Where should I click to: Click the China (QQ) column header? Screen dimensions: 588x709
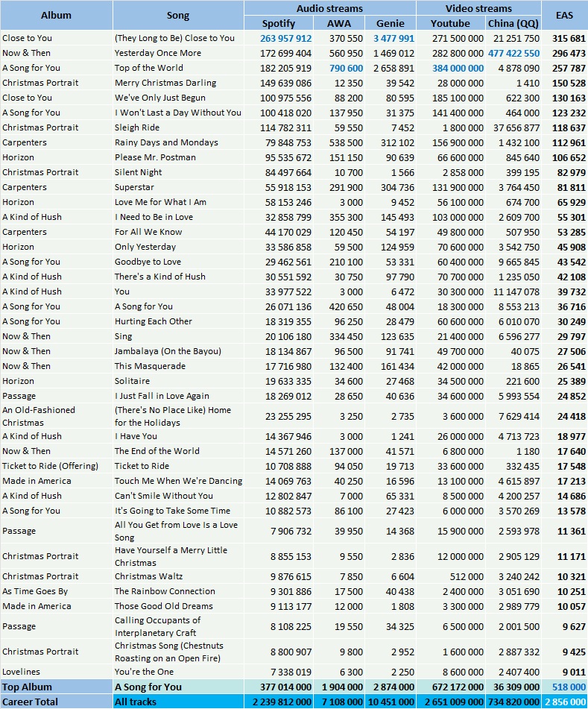(513, 23)
